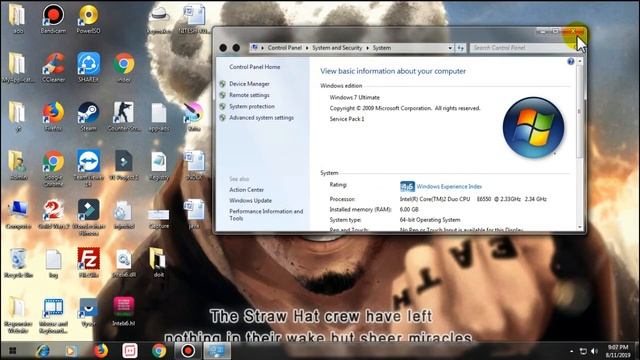Expand arrow after System and Security breadcrumb
This screenshot has height=360, width=640.
coord(367,48)
